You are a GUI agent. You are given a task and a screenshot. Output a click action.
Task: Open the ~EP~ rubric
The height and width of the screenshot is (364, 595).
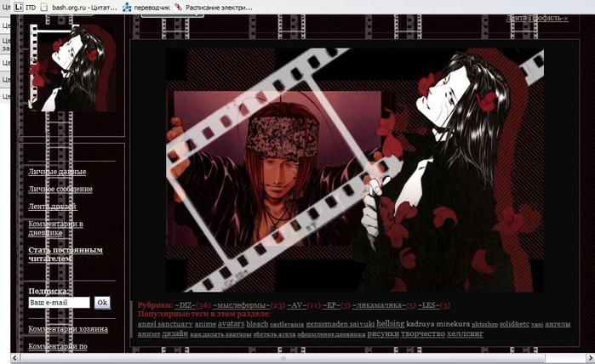tap(331, 305)
